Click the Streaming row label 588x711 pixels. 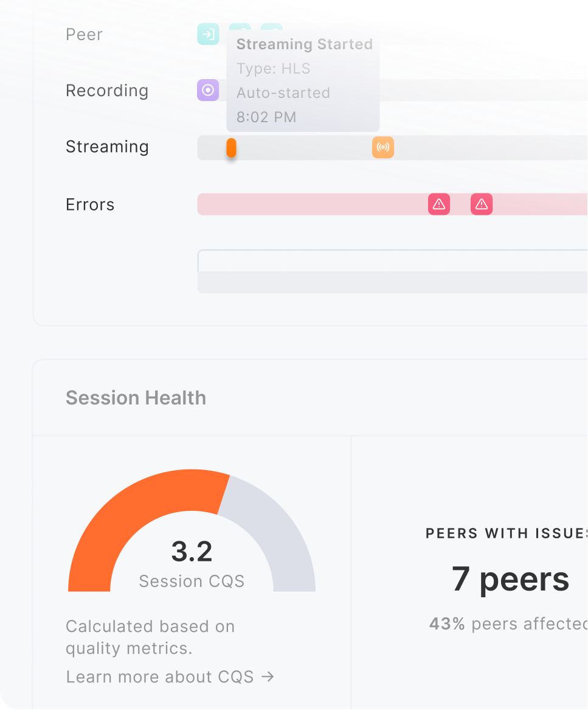107,147
